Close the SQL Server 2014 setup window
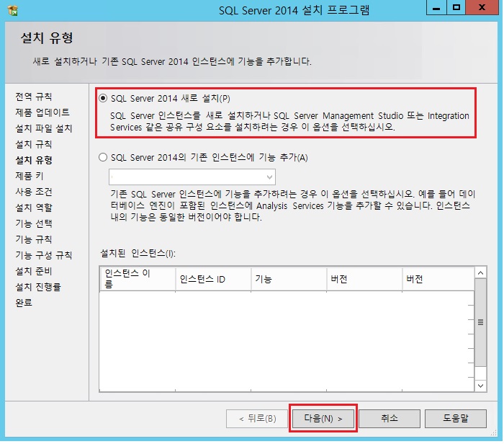This screenshot has height=444, width=504. coord(482,8)
